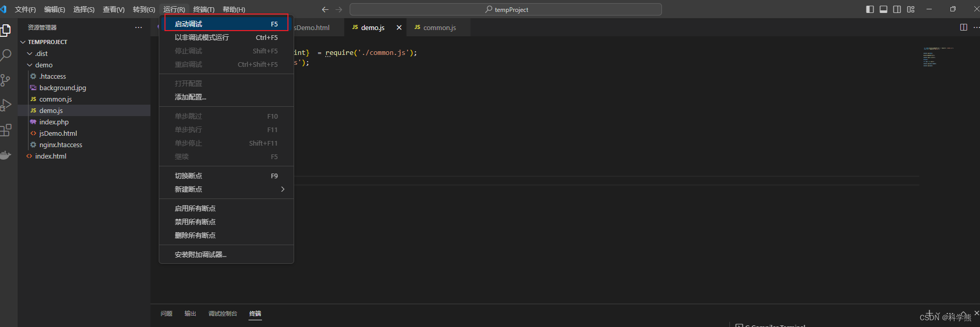Open the 选择(S) menu
This screenshot has width=980, height=327.
click(84, 9)
